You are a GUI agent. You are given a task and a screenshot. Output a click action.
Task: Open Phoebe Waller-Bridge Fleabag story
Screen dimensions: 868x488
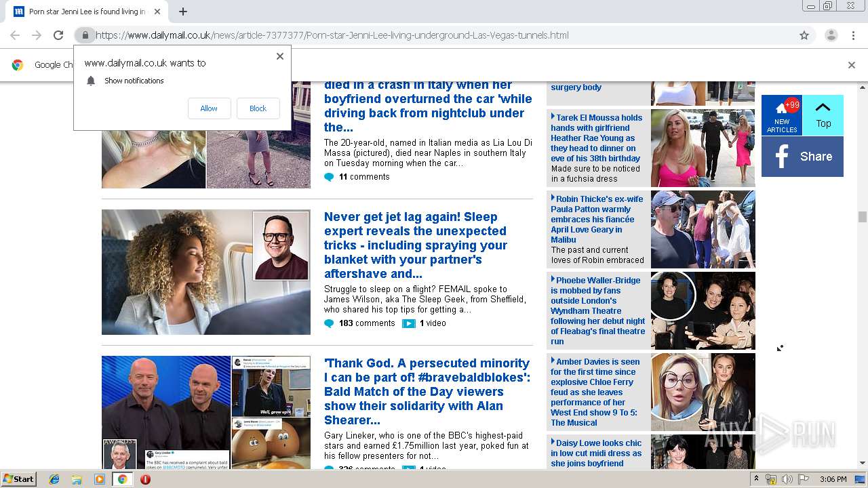pos(597,310)
